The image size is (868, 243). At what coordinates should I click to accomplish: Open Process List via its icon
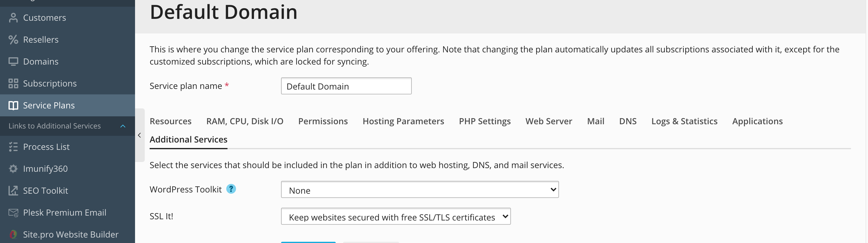[x=13, y=147]
